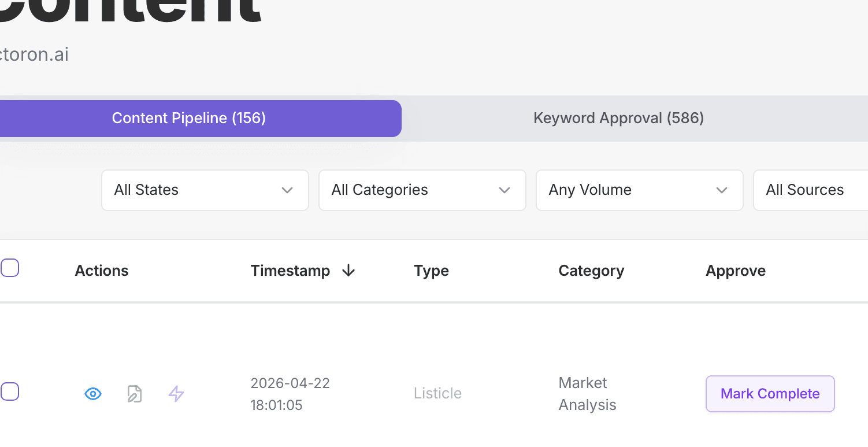Sort by the Category column header
Image resolution: width=868 pixels, height=447 pixels.
(591, 270)
